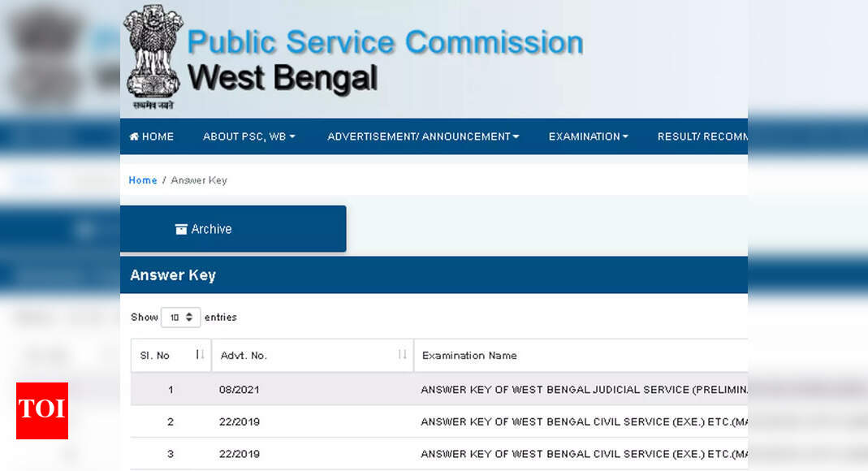Change the Show entries count selector
The image size is (868, 471).
(x=180, y=318)
